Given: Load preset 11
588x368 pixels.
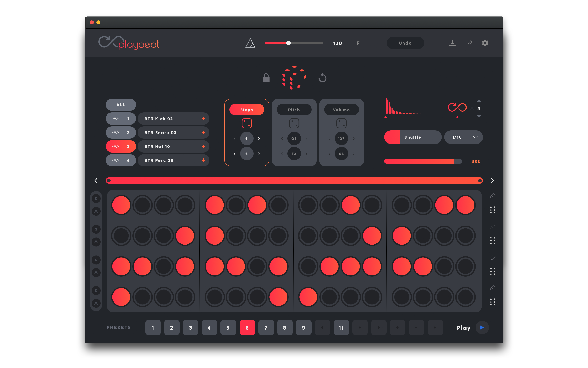Looking at the screenshot, I should 341,328.
